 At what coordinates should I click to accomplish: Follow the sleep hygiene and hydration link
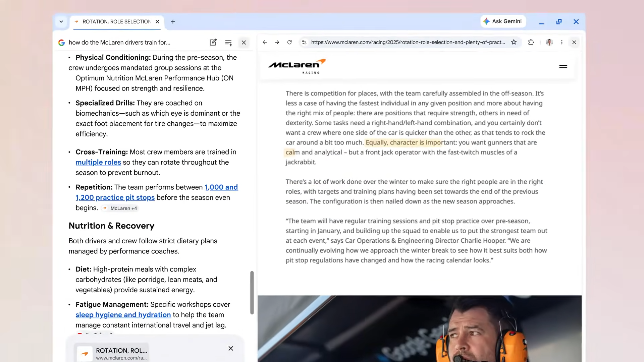click(x=123, y=315)
